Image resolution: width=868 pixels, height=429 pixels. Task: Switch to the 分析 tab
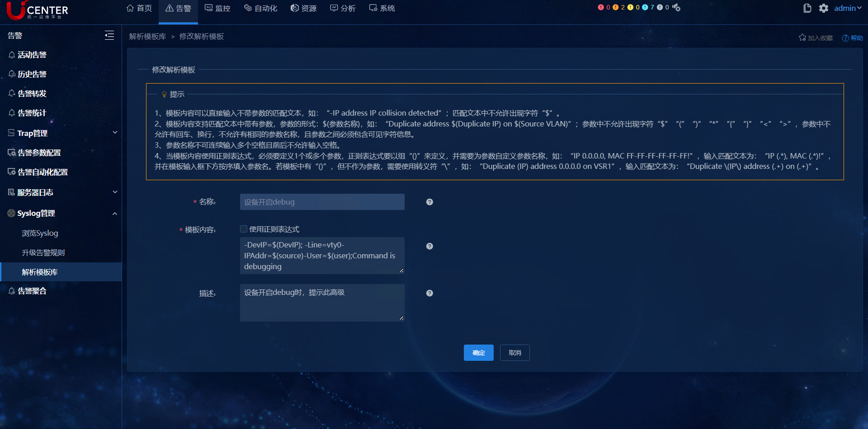pos(343,8)
